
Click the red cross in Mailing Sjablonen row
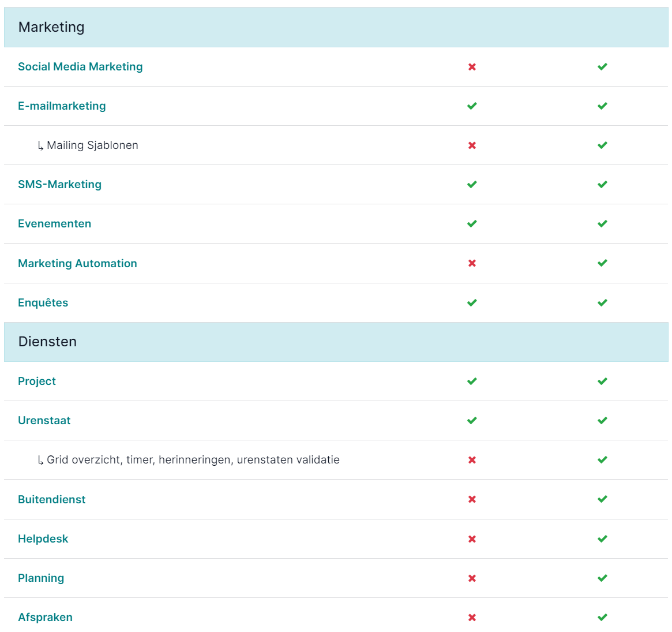coord(472,145)
